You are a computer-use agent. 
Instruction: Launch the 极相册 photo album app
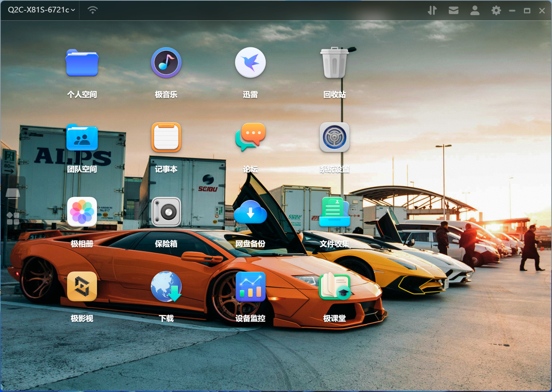tap(82, 212)
